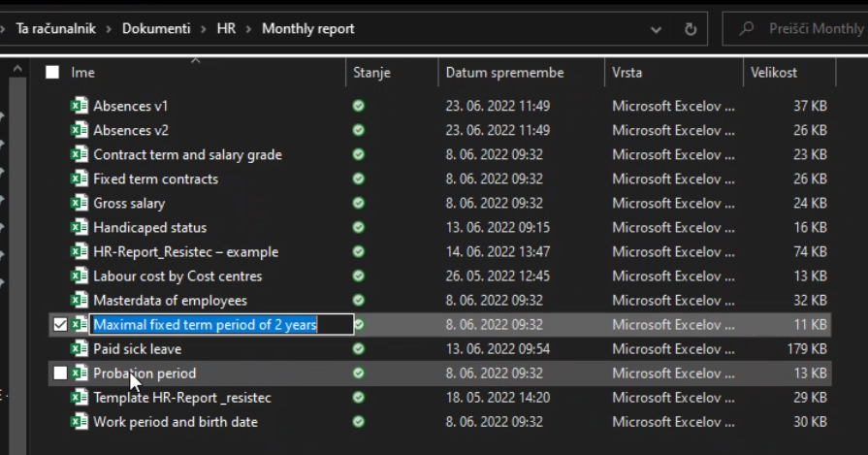Click Excel icon of Paid sick leave

(80, 348)
